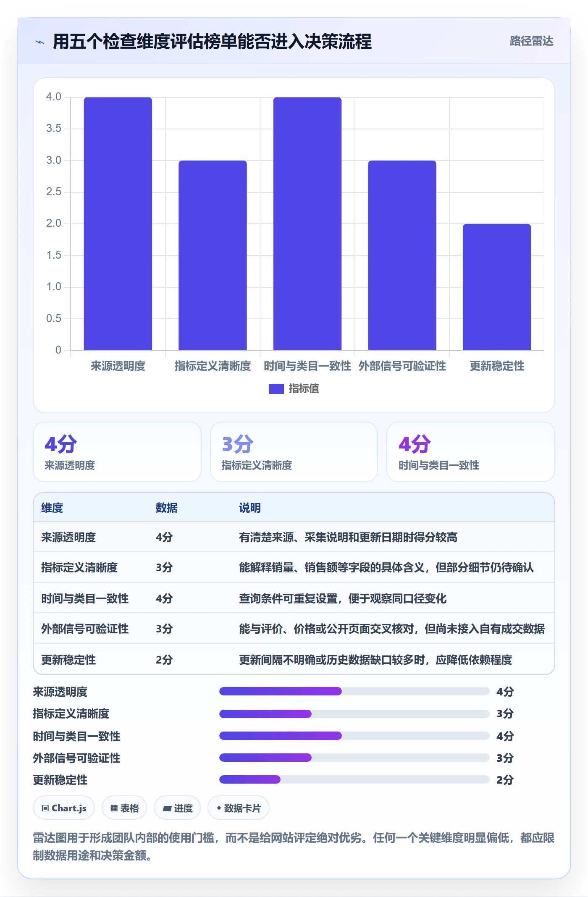Click the Chart.js tag chip
This screenshot has height=897, width=588.
[64, 808]
